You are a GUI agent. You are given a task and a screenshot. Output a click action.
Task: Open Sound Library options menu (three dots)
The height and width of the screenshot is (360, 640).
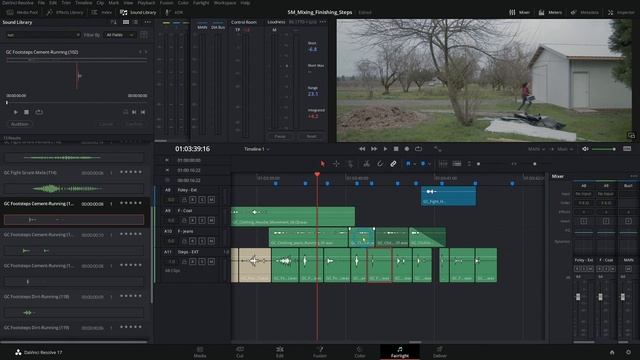(147, 22)
